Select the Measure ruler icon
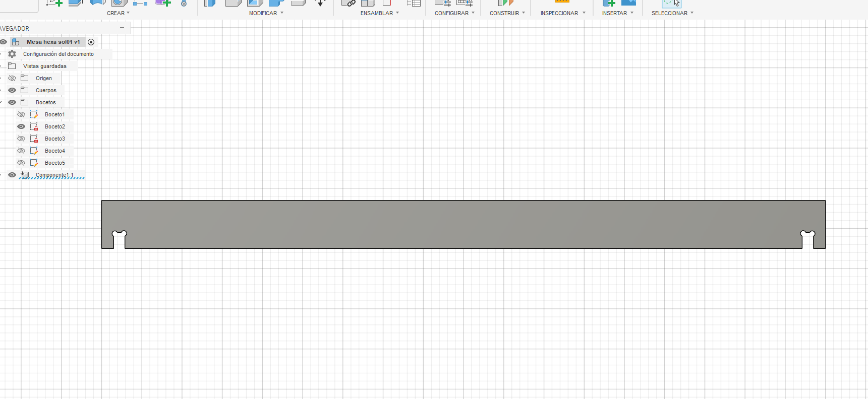Image resolution: width=868 pixels, height=399 pixels. [562, 2]
